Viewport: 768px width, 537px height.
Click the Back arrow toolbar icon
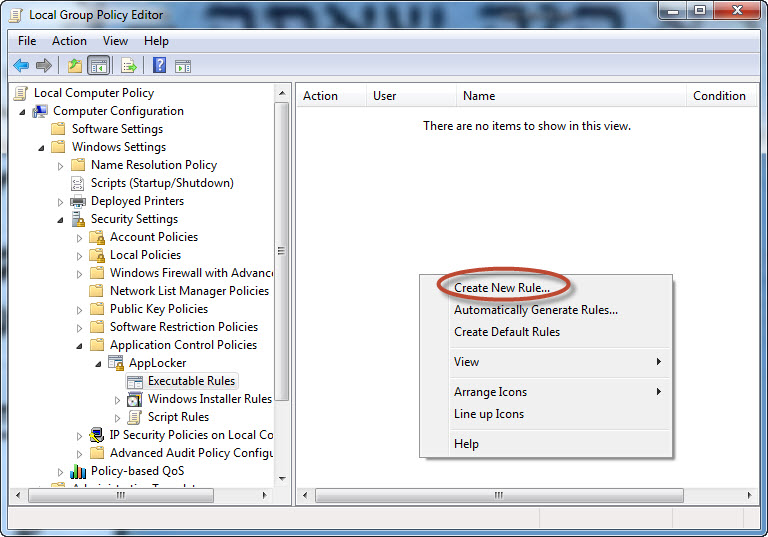(21, 65)
